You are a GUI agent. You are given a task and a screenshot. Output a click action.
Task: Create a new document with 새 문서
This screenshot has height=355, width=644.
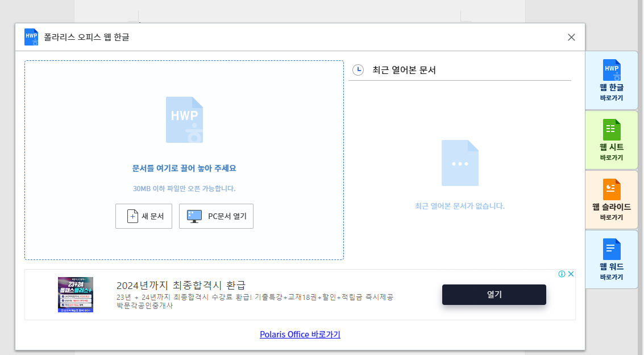[x=144, y=216]
